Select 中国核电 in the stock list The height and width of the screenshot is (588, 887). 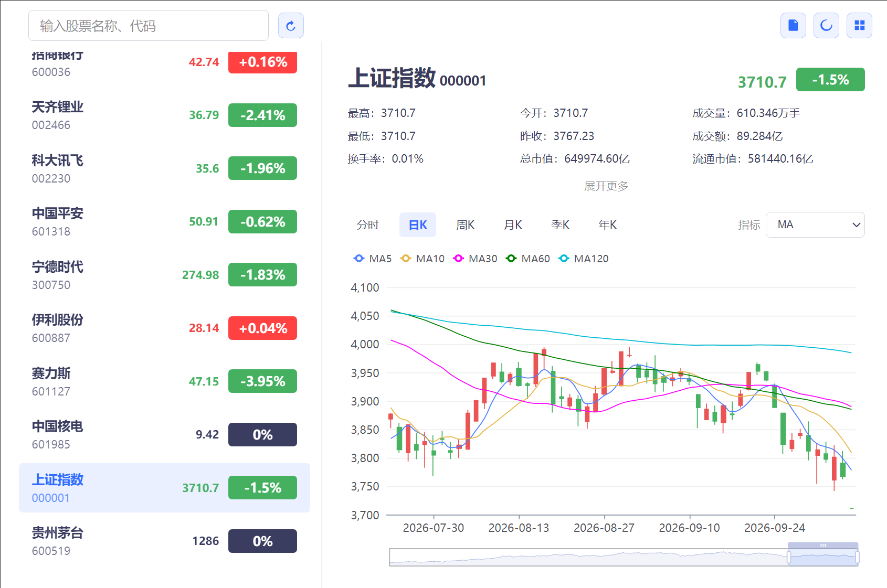[x=164, y=435]
